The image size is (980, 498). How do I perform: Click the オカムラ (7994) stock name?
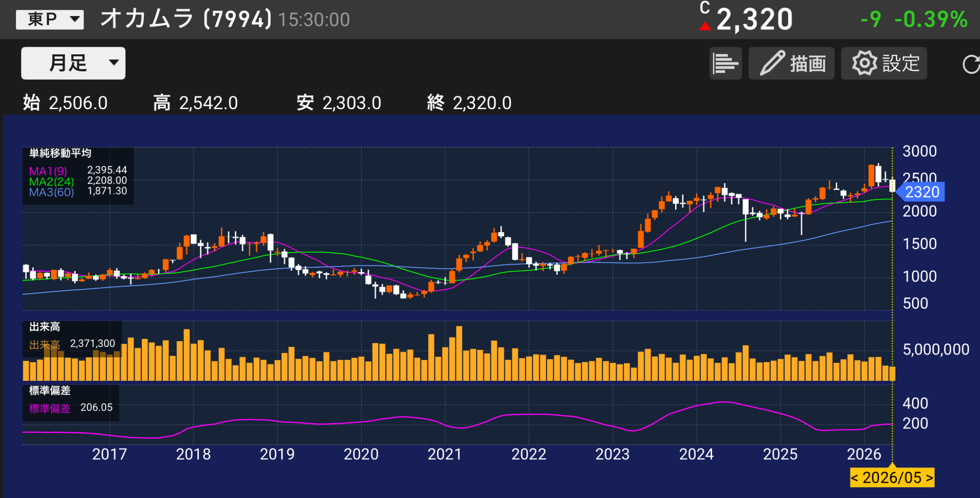(186, 19)
